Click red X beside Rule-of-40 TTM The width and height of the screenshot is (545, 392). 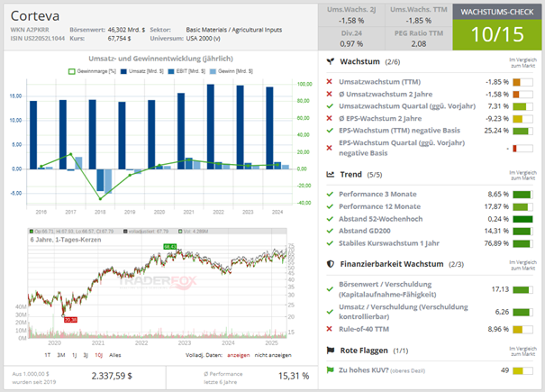(x=330, y=329)
